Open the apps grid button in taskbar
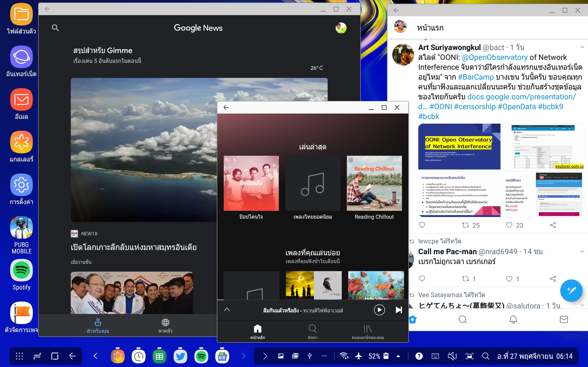Image resolution: width=588 pixels, height=367 pixels. pyautogui.click(x=20, y=356)
